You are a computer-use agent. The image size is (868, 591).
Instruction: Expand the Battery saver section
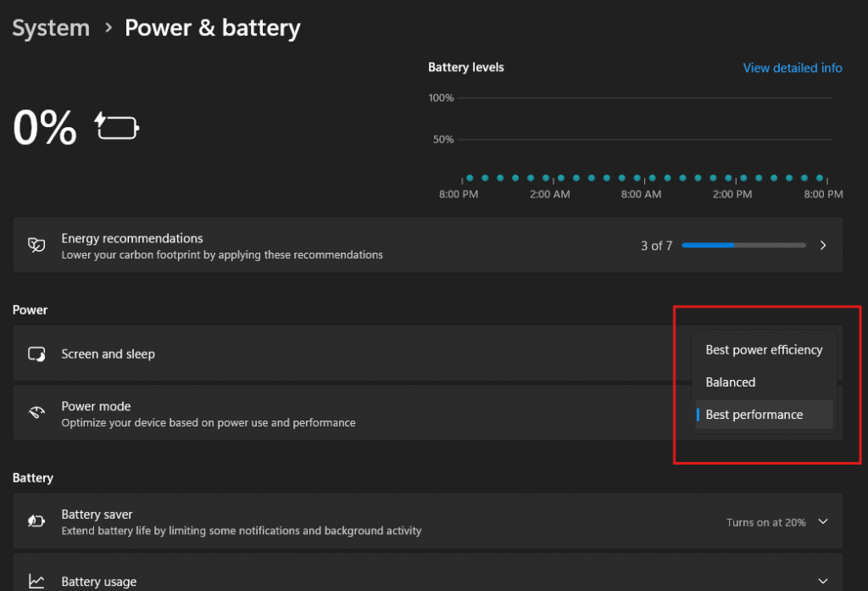tap(822, 522)
